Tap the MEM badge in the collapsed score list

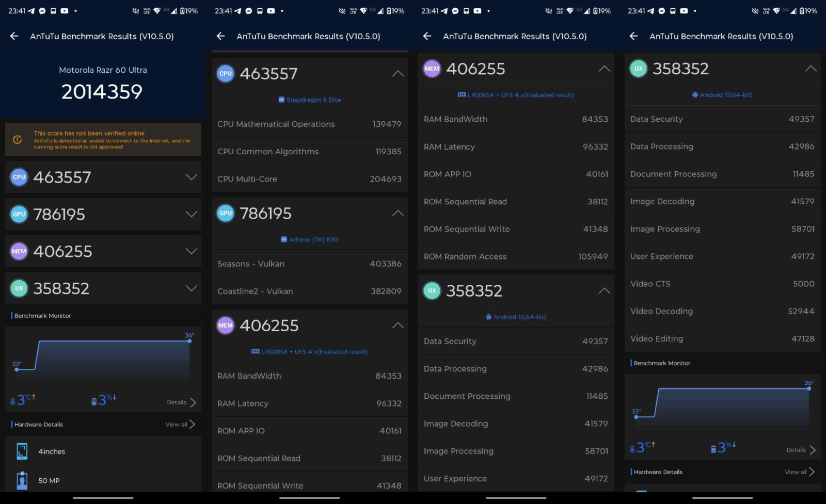click(x=19, y=251)
